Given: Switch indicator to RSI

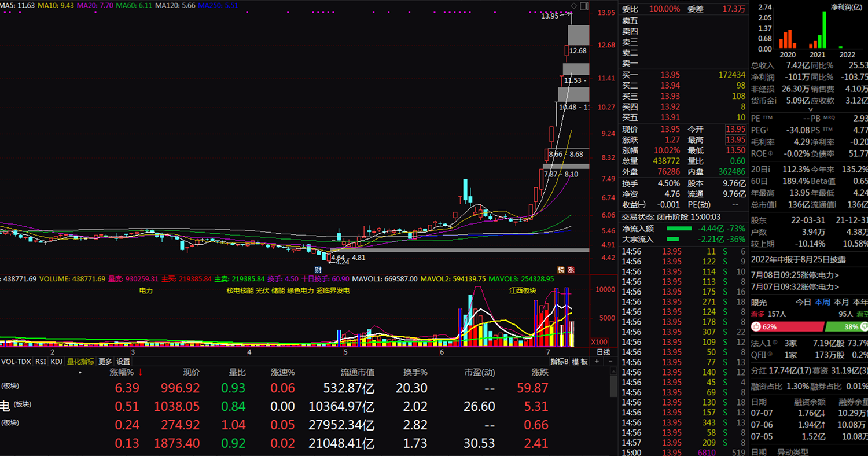Looking at the screenshot, I should tap(41, 361).
